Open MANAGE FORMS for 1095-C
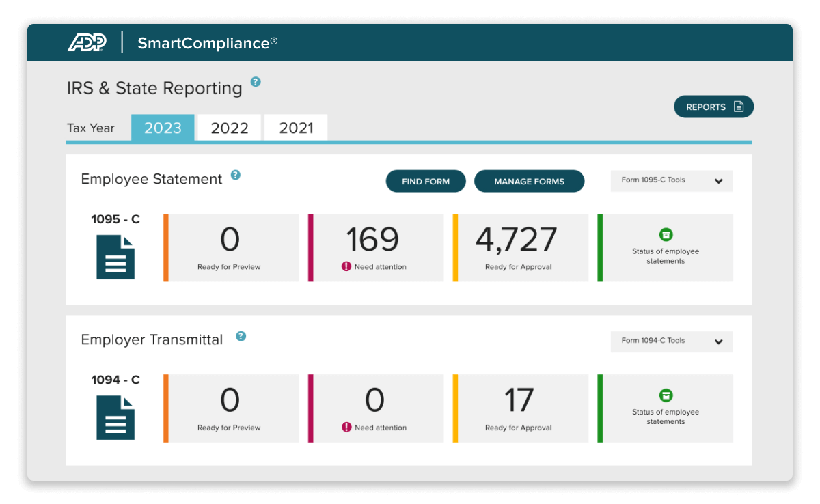This screenshot has height=504, width=820. point(529,181)
